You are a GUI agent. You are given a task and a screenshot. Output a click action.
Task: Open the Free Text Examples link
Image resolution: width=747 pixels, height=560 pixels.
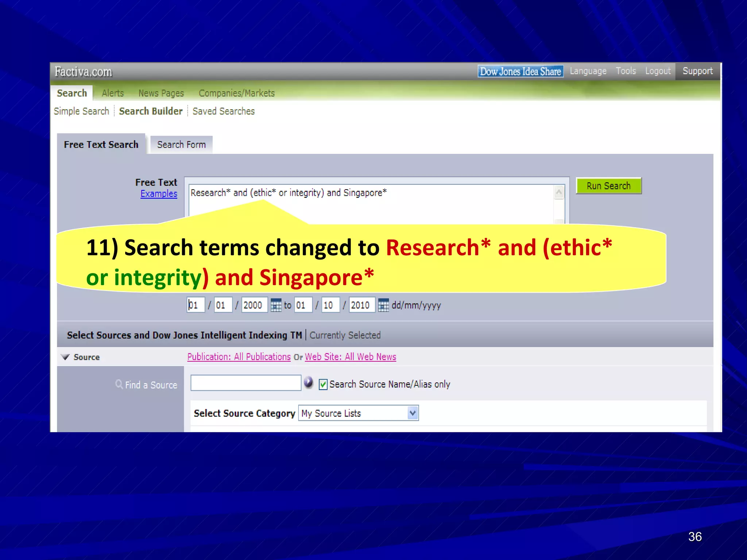pos(159,194)
